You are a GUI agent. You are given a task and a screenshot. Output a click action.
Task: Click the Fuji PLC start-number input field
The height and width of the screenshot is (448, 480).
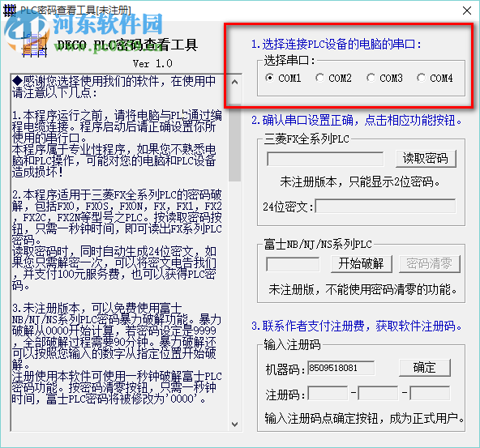pyautogui.click(x=293, y=264)
